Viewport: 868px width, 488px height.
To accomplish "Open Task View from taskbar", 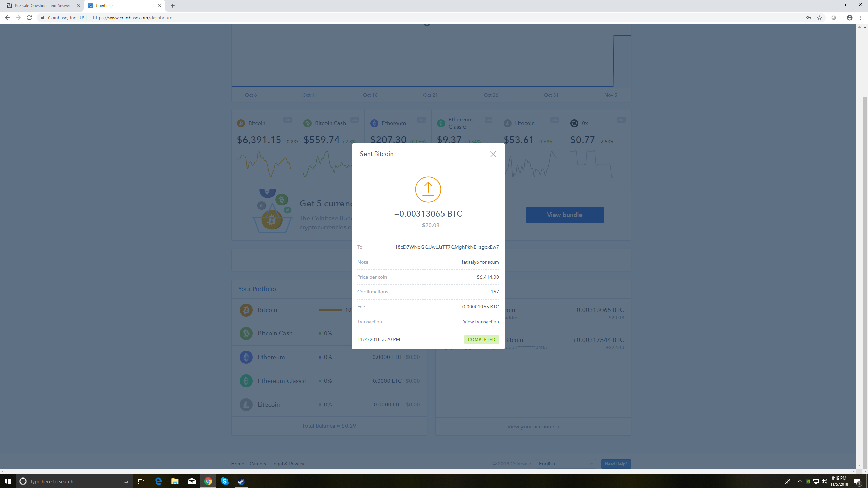I will [x=141, y=481].
